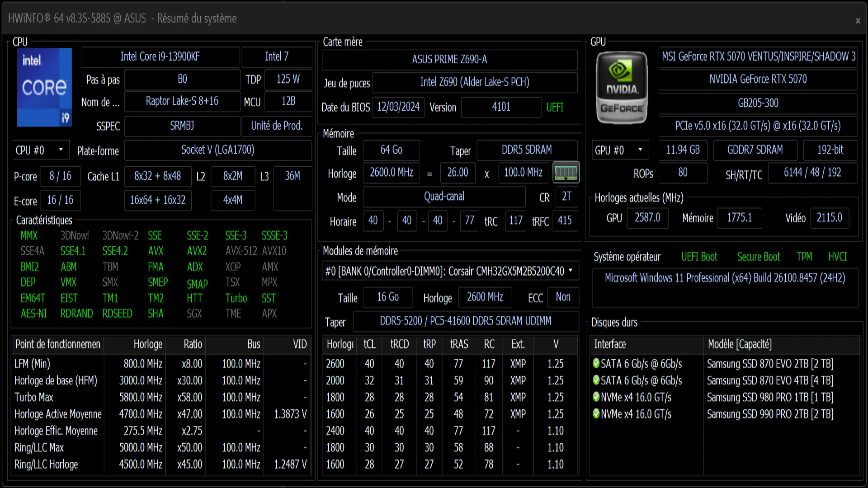Screen dimensions: 868x488
Task: Open the CPU #0 selector dropdown
Action: point(41,150)
